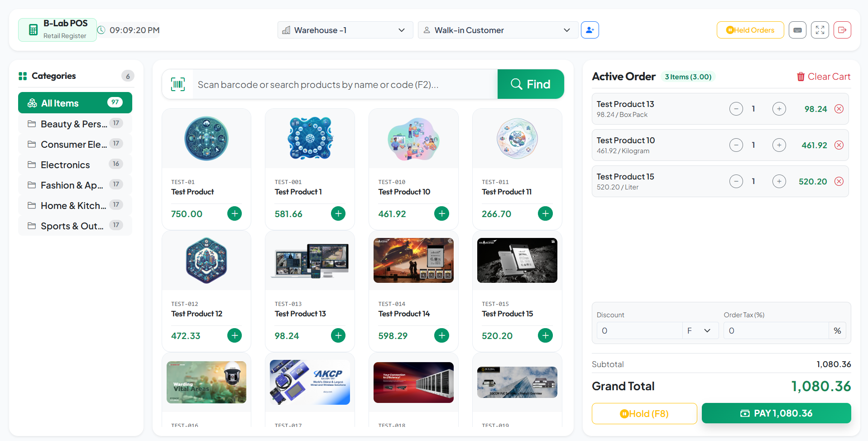Select the All Items category
Screen dimensions: 868x441
[75, 103]
